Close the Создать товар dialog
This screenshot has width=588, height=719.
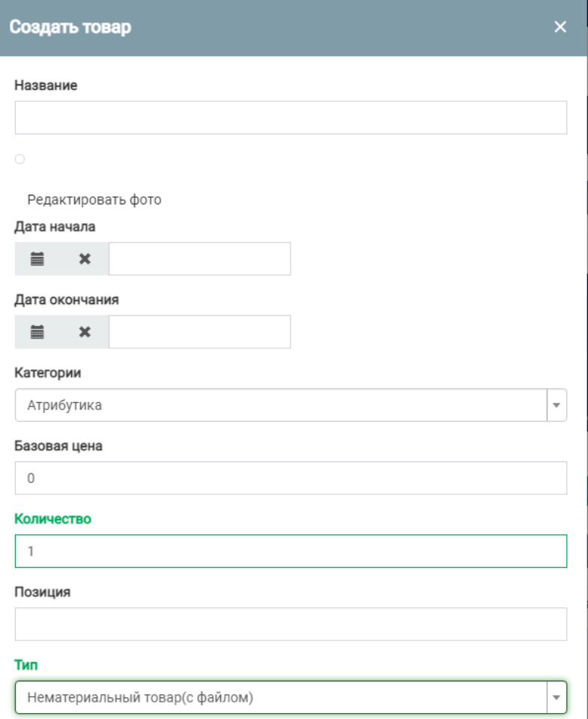pyautogui.click(x=560, y=28)
